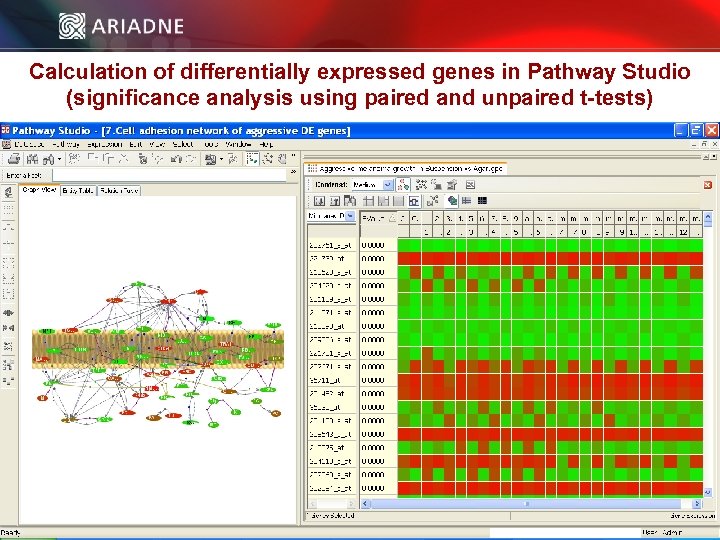Open dropdown arrow next to export picture icon
720x540 pixels.
[x=221, y=159]
